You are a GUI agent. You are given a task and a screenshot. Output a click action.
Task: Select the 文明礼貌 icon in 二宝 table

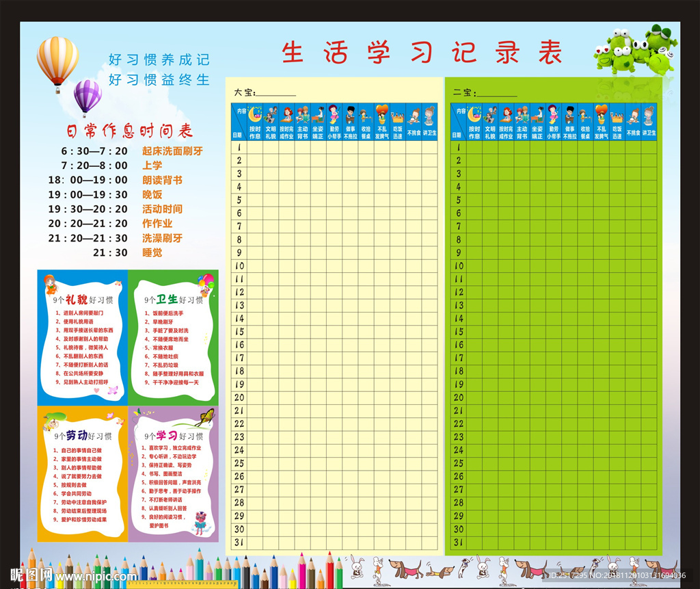click(490, 115)
